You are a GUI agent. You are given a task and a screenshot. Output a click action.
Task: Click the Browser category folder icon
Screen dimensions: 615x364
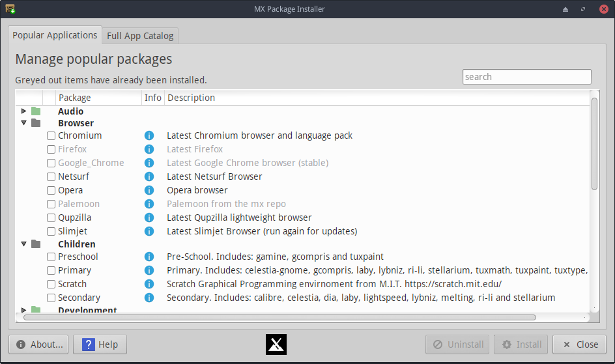pos(36,123)
